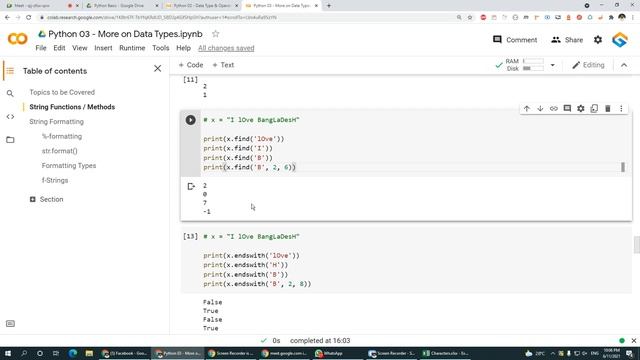Image resolution: width=640 pixels, height=360 pixels.
Task: Delete the cell with trash icon
Action: click(x=607, y=109)
